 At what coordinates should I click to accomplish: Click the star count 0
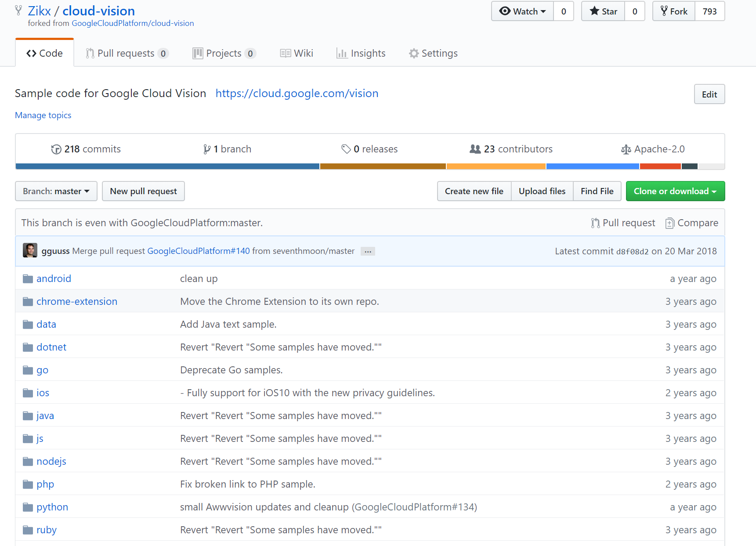634,11
